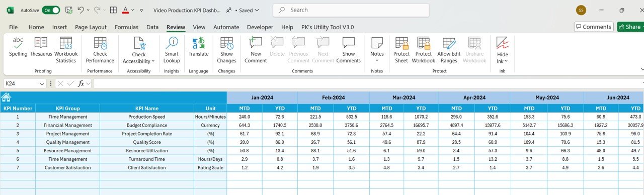
Task: Toggle the AutoSave switch
Action: tap(51, 10)
